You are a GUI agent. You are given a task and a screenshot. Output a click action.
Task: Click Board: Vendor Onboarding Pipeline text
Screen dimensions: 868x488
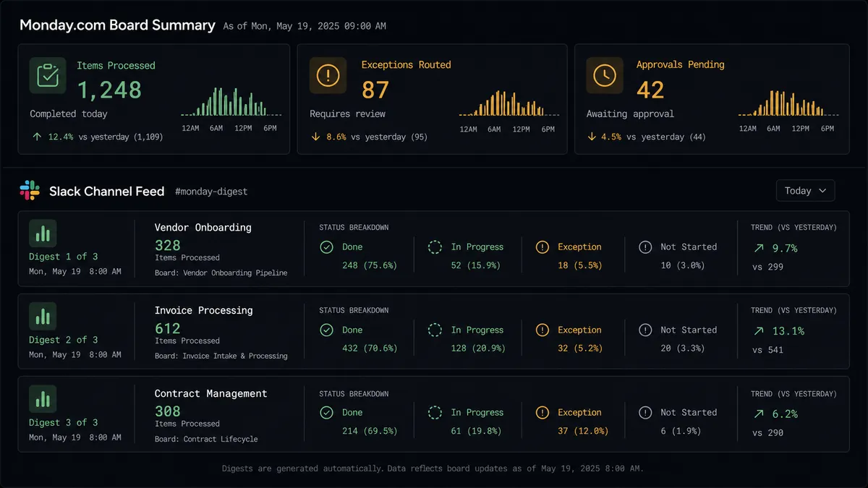click(221, 273)
